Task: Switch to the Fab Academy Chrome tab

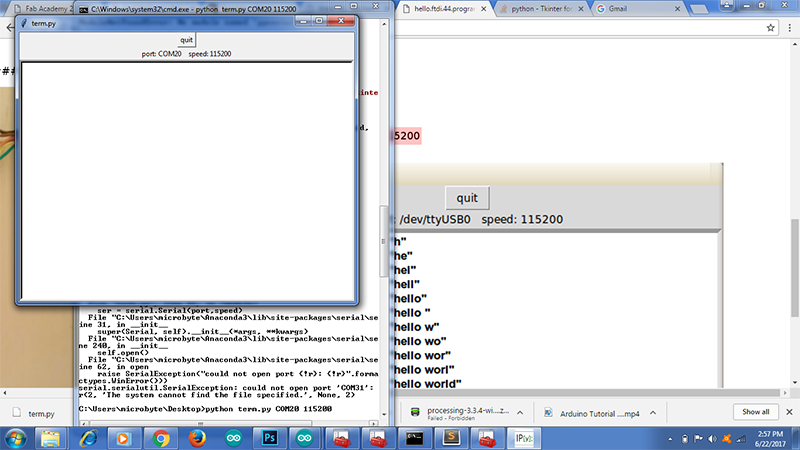Action: (45, 9)
